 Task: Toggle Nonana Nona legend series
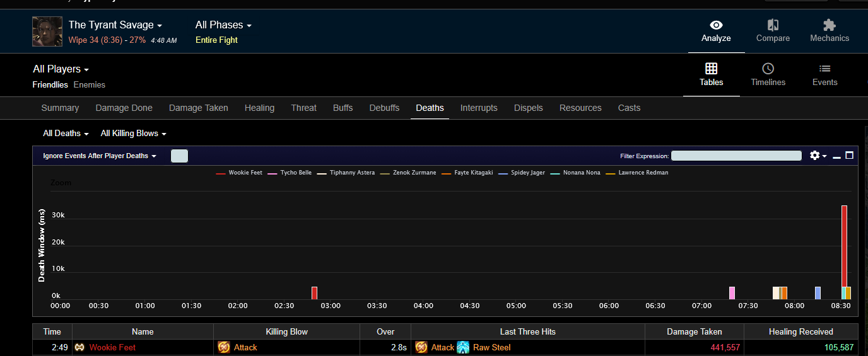(575, 173)
